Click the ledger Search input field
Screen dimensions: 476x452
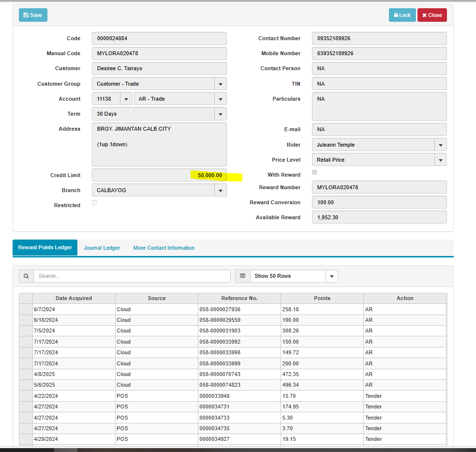tap(132, 276)
